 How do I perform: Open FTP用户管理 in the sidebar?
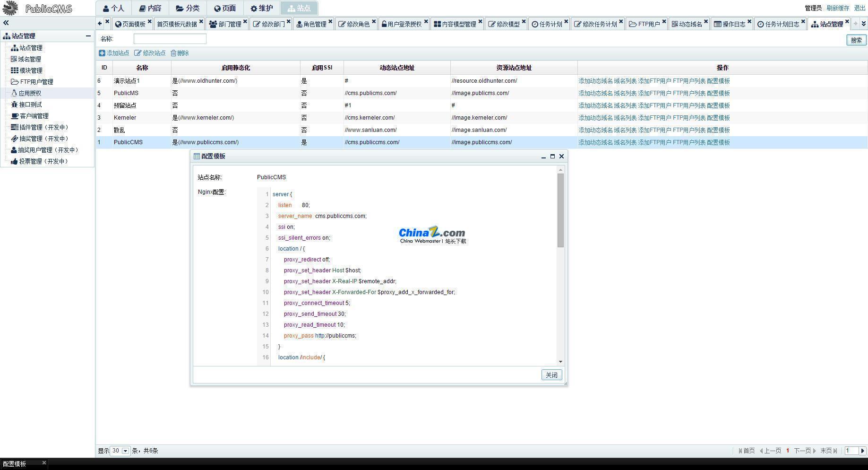click(32, 82)
